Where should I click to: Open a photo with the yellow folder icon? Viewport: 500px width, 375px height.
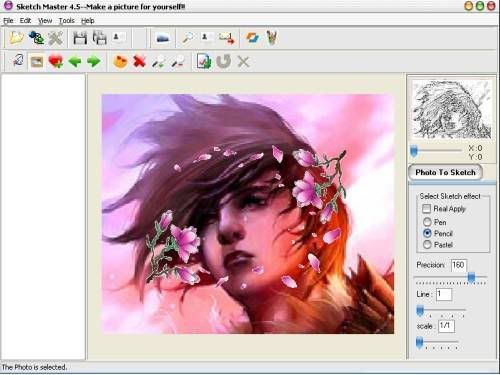16,38
